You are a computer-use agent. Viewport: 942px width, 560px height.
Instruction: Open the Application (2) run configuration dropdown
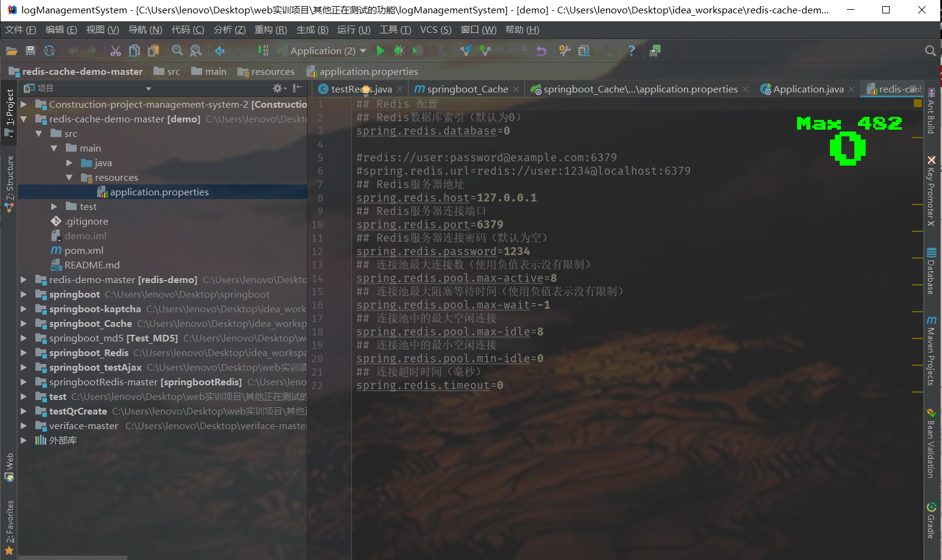[322, 51]
